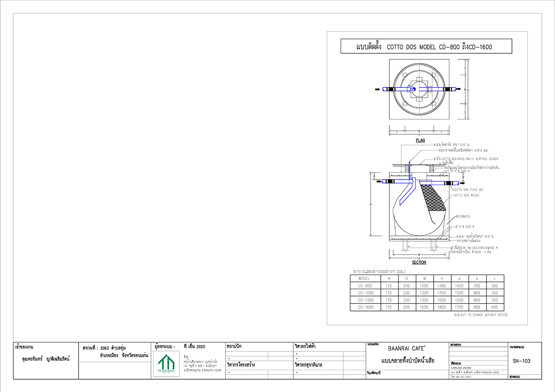Click the designer label 'ผู้ออกแบบ :'

click(x=165, y=347)
